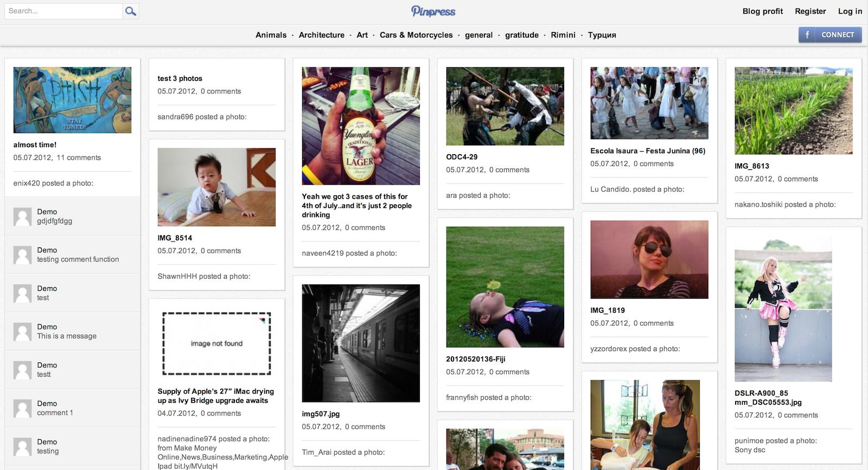Viewport: 868px width, 470px height.
Task: Open the Blog profit link
Action: click(x=762, y=11)
